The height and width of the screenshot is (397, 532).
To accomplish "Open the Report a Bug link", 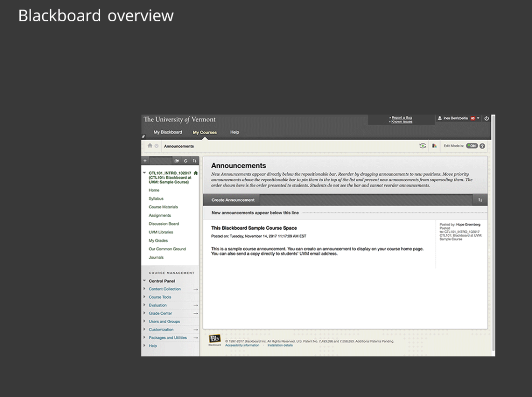I will tap(402, 117).
